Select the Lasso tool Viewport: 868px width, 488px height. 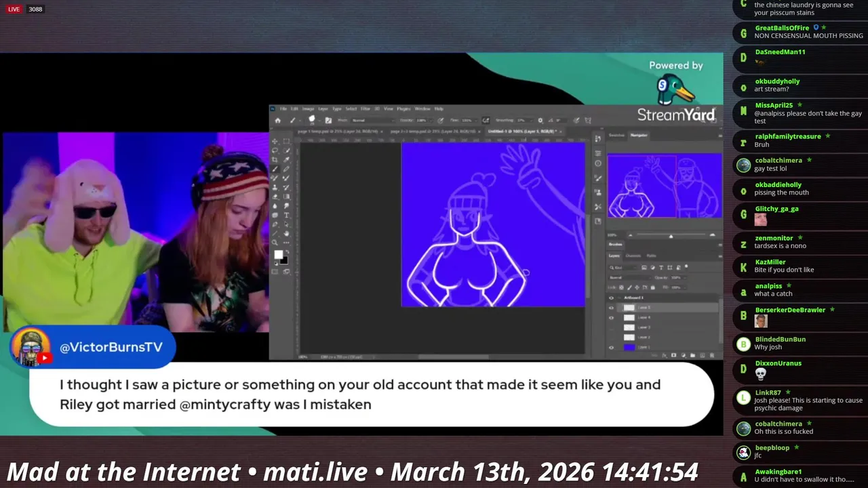(x=275, y=150)
